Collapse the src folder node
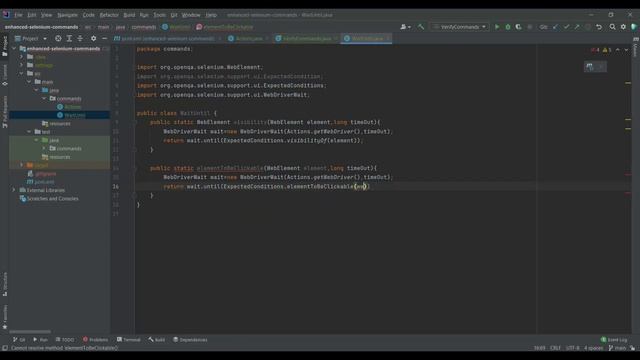The height and width of the screenshot is (360, 640). click(22, 73)
